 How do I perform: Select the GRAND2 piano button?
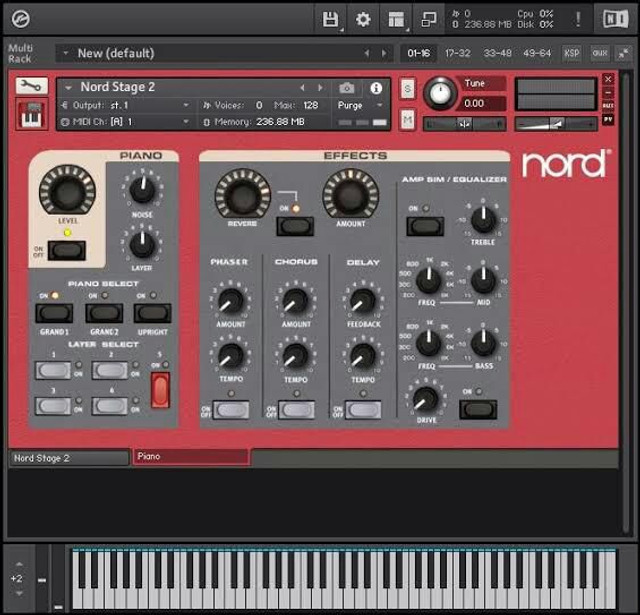104,313
